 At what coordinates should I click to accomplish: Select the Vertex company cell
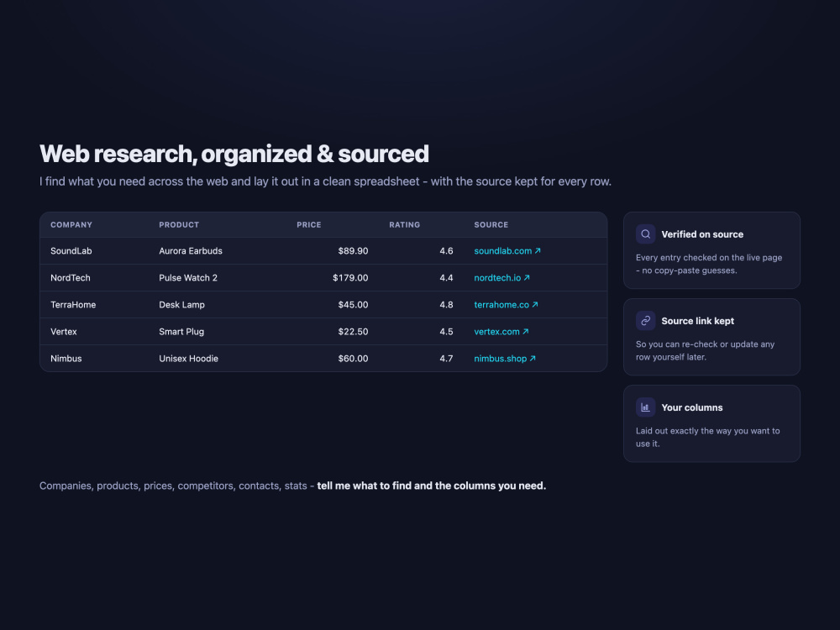64,332
